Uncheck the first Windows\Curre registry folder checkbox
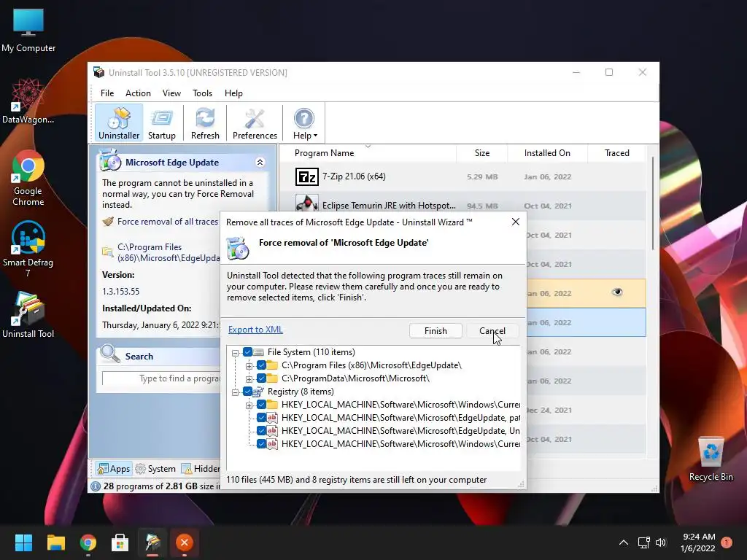This screenshot has height=560, width=747. (262, 404)
